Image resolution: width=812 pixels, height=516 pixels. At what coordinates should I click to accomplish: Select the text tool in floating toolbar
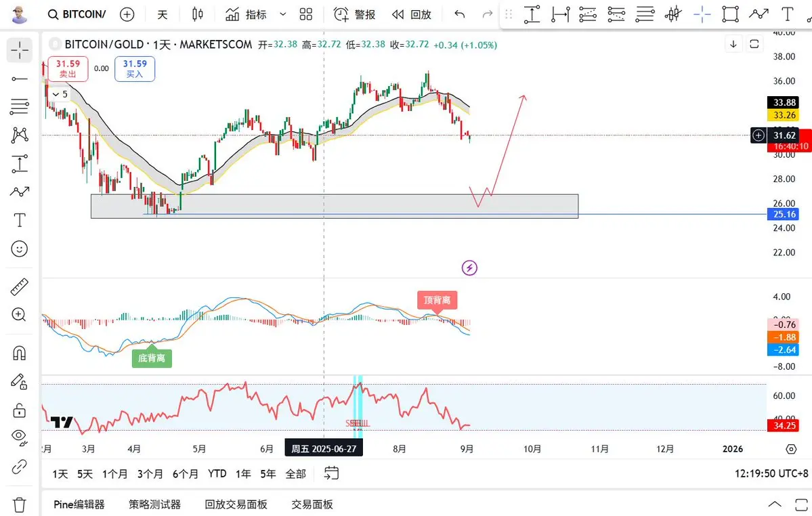click(787, 14)
